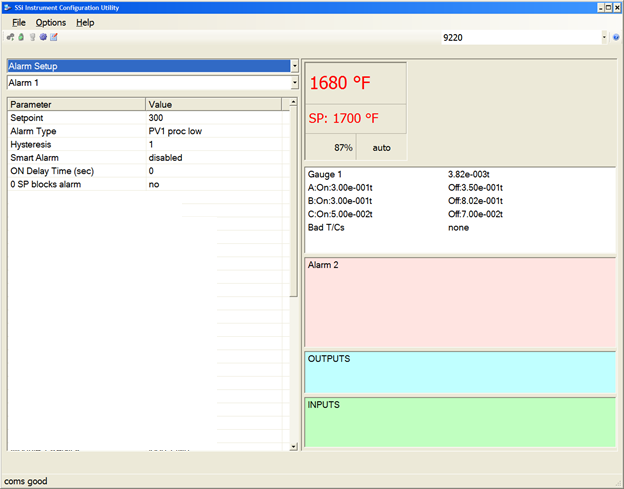Click the gray third toolbar icon

pyautogui.click(x=32, y=37)
